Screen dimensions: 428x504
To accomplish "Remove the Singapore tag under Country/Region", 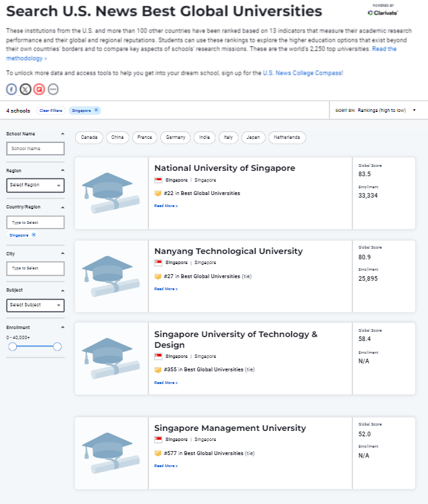I will pos(34,235).
